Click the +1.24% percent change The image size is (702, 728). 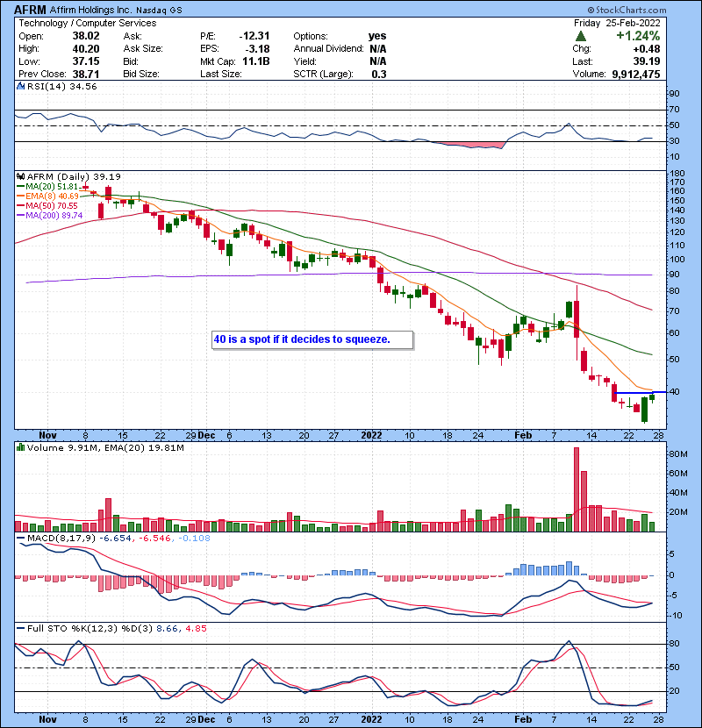(638, 36)
